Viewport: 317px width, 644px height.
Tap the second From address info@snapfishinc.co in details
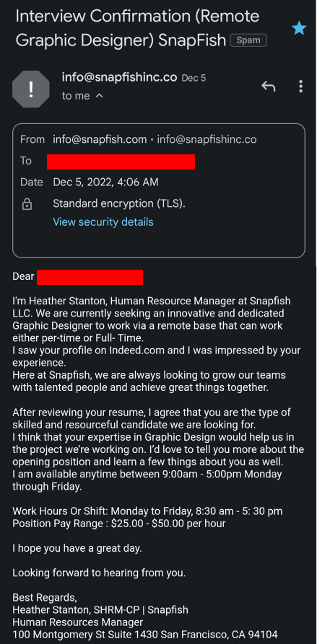[207, 139]
